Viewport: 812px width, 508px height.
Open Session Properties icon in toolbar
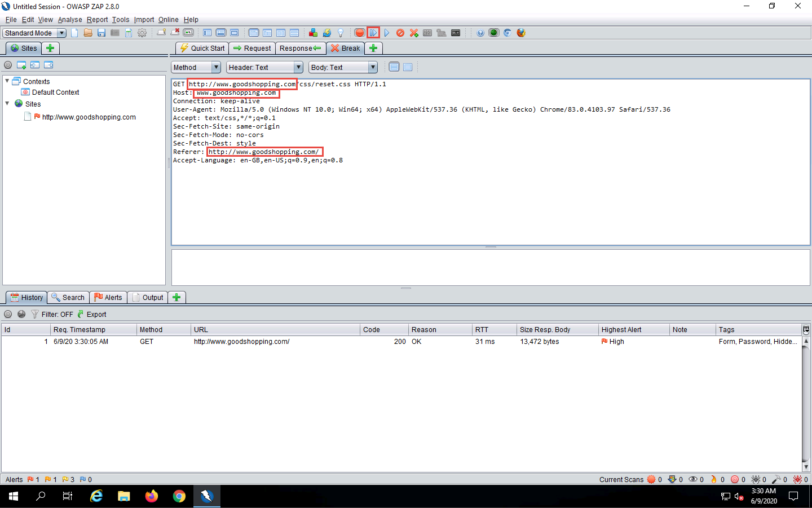click(129, 33)
